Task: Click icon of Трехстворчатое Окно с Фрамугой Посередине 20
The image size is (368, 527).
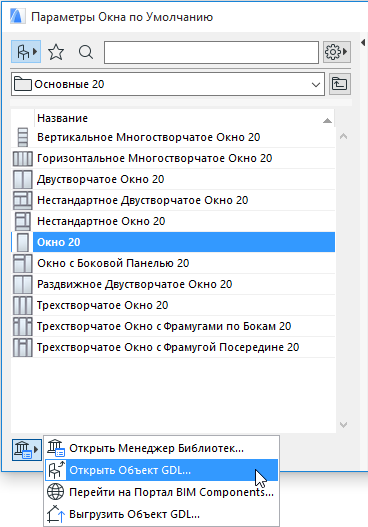Action: tap(23, 347)
